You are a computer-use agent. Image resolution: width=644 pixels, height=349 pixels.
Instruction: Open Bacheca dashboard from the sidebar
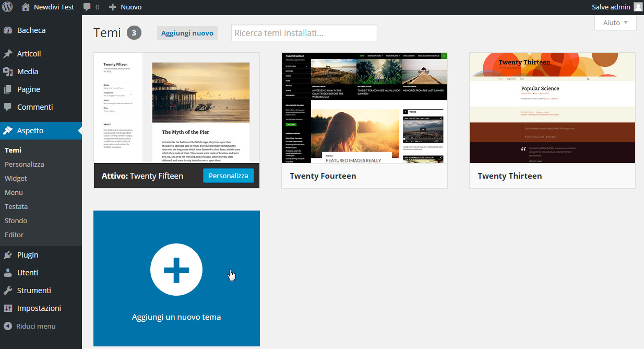pyautogui.click(x=31, y=30)
